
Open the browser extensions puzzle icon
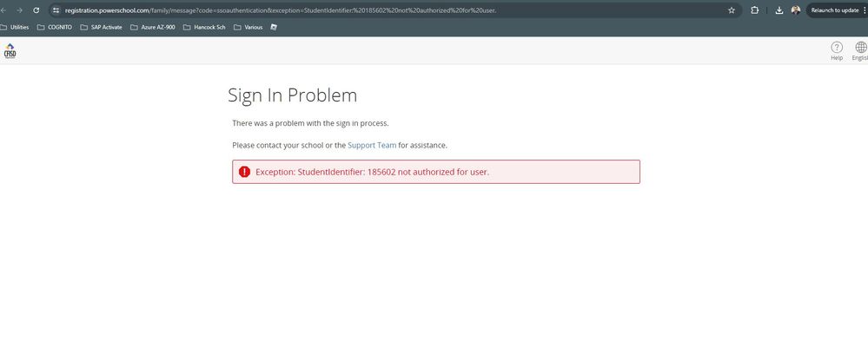click(754, 10)
